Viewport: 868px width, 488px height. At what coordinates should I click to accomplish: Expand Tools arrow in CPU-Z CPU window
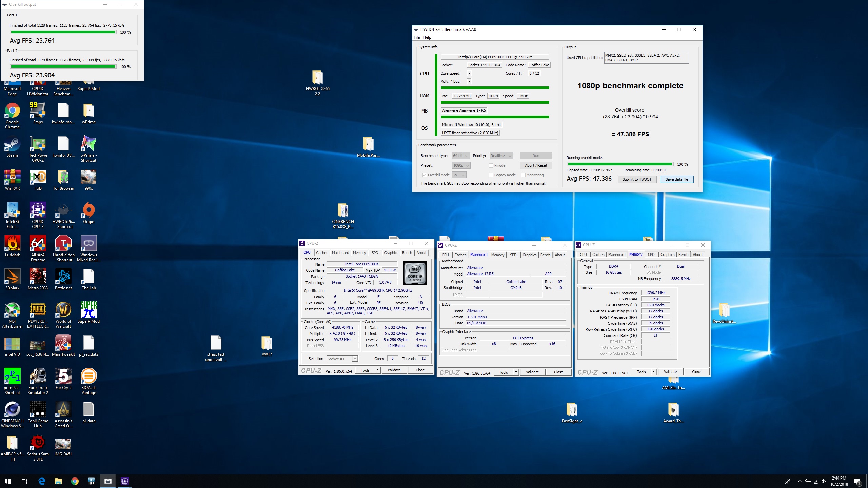click(x=377, y=370)
